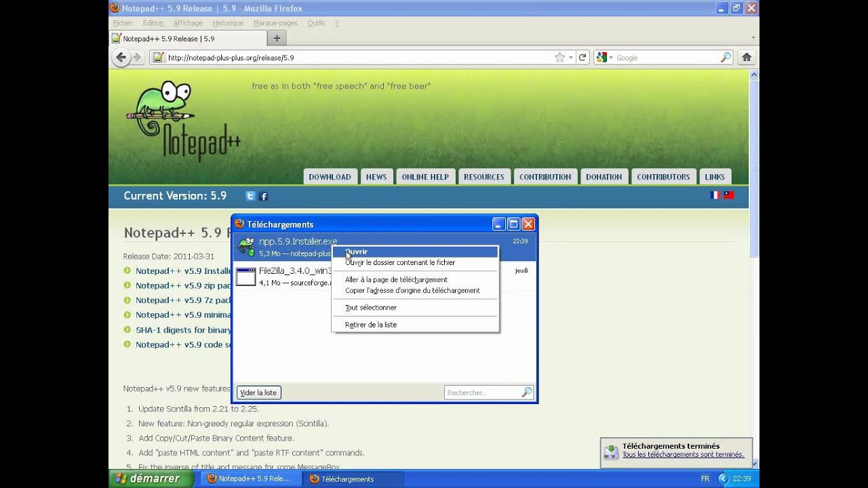Open the Affichage menu

[x=188, y=23]
